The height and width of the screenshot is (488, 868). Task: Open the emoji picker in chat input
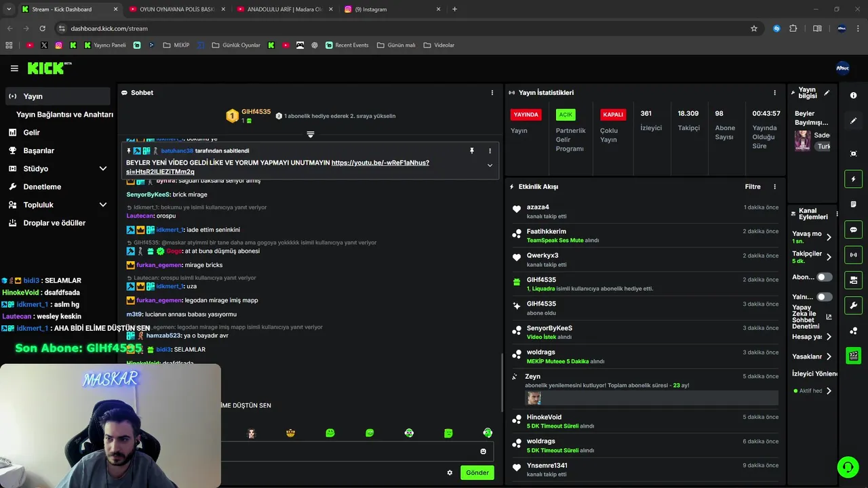click(x=484, y=451)
